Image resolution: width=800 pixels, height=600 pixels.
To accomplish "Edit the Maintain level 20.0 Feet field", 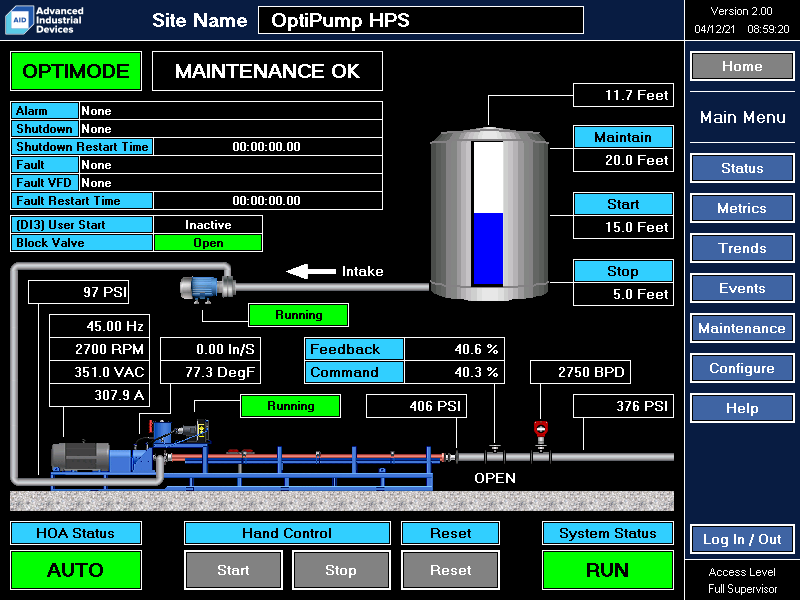I will coord(623,160).
